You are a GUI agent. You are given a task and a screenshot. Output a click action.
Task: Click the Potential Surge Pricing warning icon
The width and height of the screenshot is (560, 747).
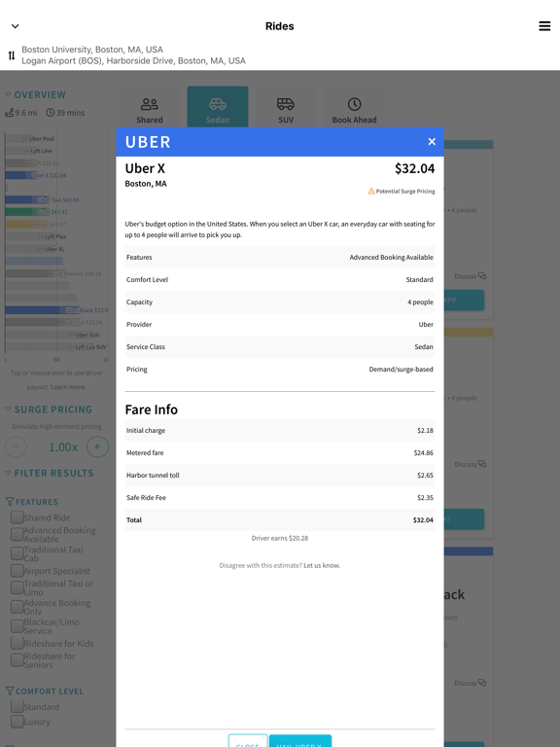tap(371, 191)
